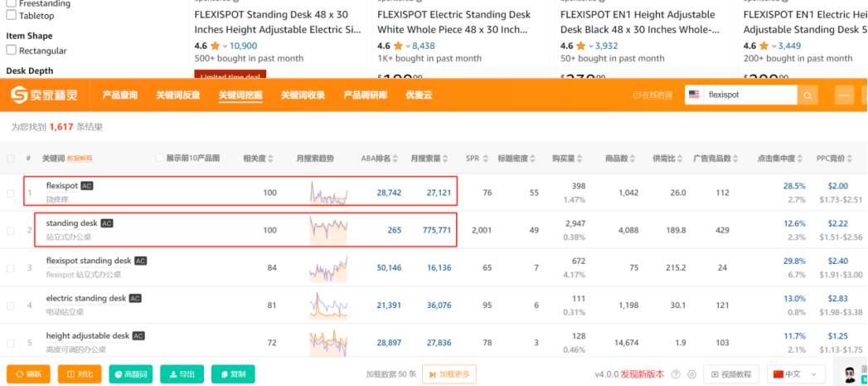Viewport: 868px width, 386px height.
Task: Enable 展示前10产品图 checkbox
Action: (160, 158)
